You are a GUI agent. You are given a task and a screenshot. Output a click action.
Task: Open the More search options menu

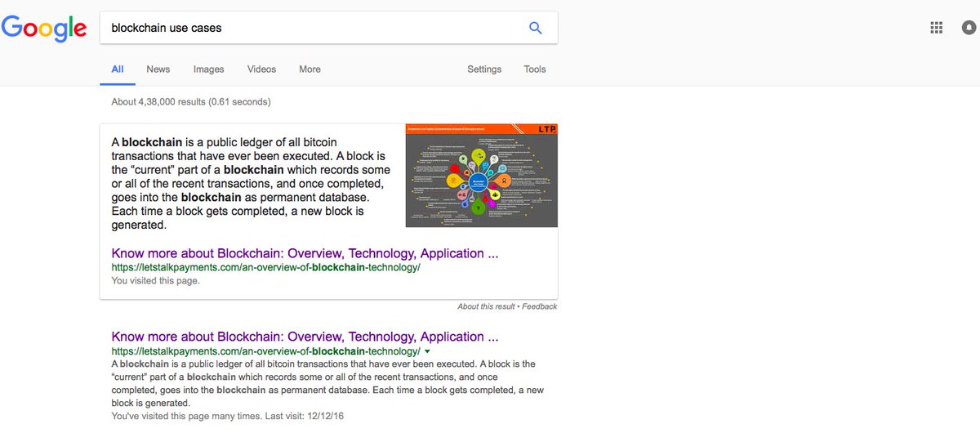coord(310,69)
